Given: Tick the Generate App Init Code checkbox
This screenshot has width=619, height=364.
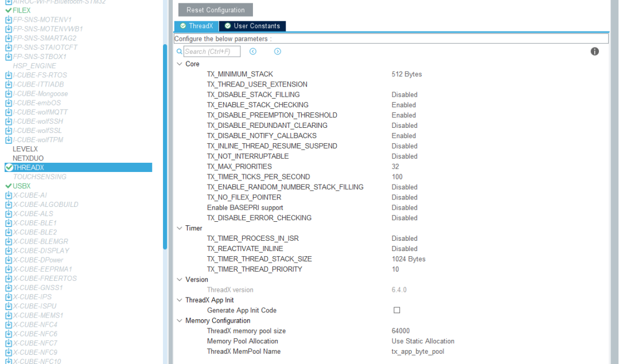Looking at the screenshot, I should coord(397,310).
